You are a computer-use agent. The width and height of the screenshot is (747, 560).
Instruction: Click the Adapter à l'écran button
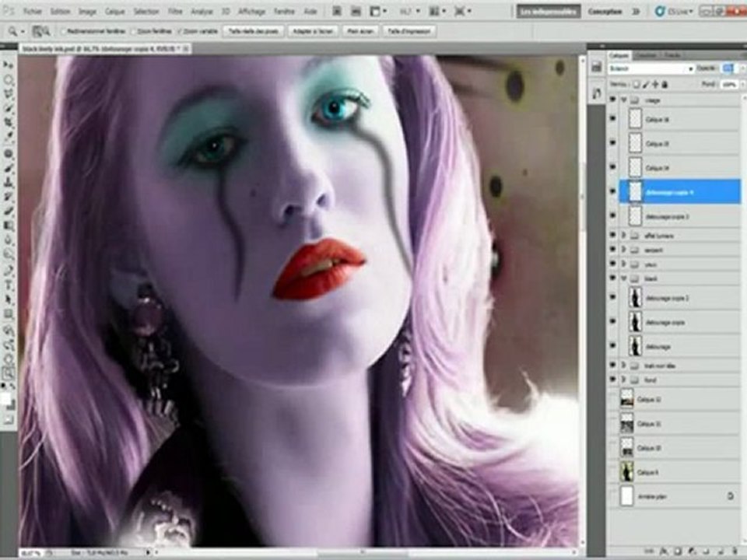pos(313,31)
